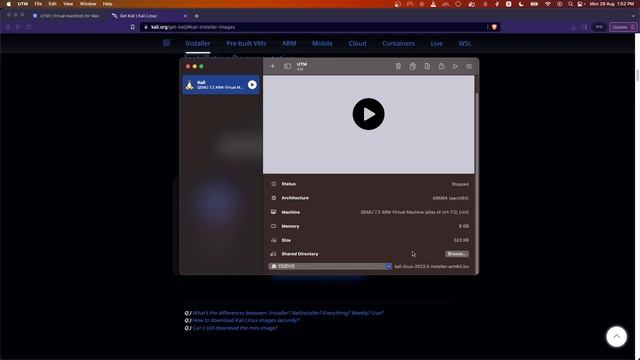Viewport: 640px width, 360px height.
Task: Click the plus icon to create new VM
Action: point(272,66)
